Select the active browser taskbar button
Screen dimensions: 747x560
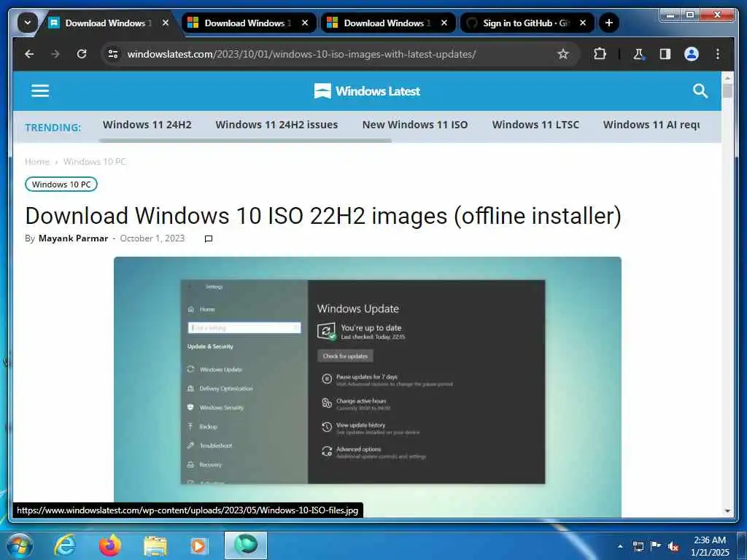pyautogui.click(x=246, y=545)
